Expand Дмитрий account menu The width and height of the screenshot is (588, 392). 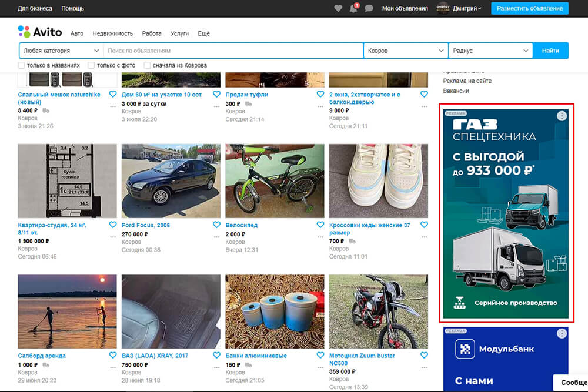coord(466,8)
